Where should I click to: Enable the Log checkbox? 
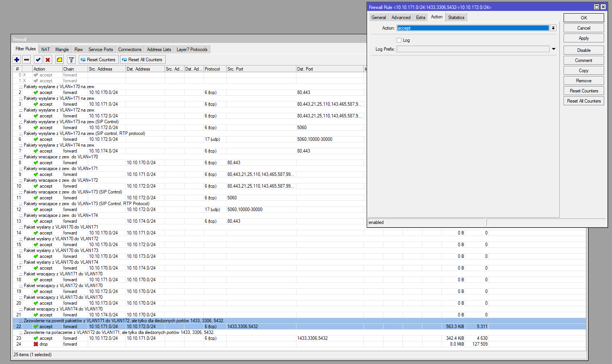[x=399, y=40]
